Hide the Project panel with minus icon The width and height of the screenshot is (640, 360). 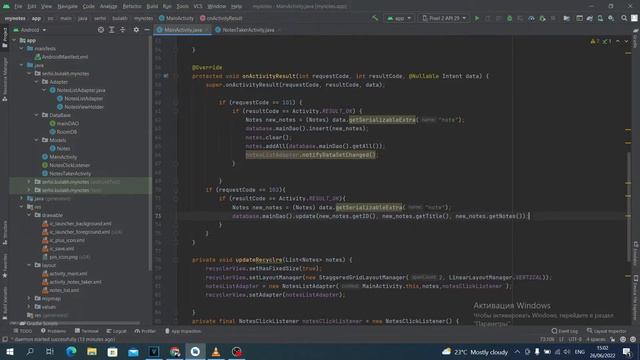(x=147, y=30)
